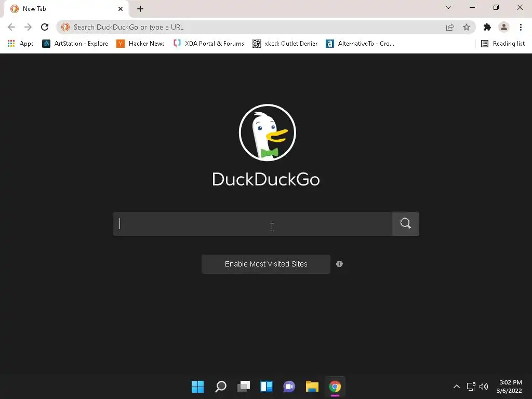Share this page via share icon

pyautogui.click(x=450, y=27)
